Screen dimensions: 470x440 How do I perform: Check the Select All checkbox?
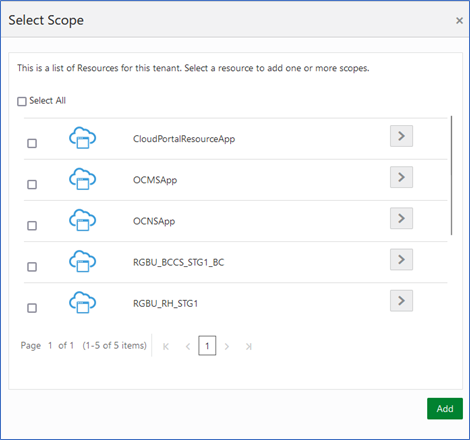22,101
